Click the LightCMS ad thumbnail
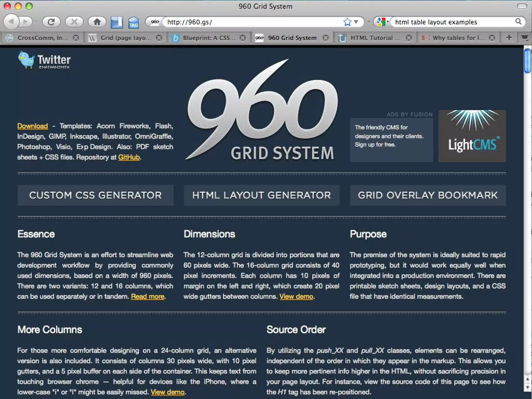 (x=472, y=136)
